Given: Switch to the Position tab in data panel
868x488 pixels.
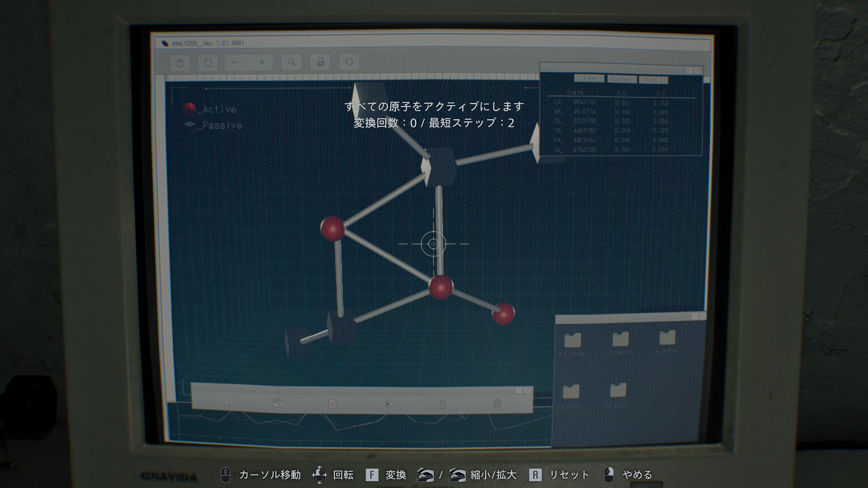Looking at the screenshot, I should click(x=622, y=79).
